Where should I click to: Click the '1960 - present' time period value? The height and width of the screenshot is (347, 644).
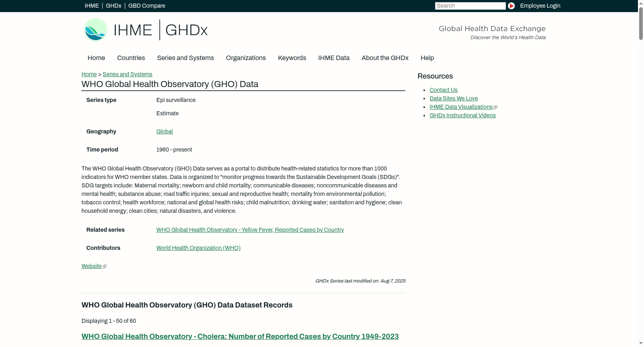tap(174, 150)
